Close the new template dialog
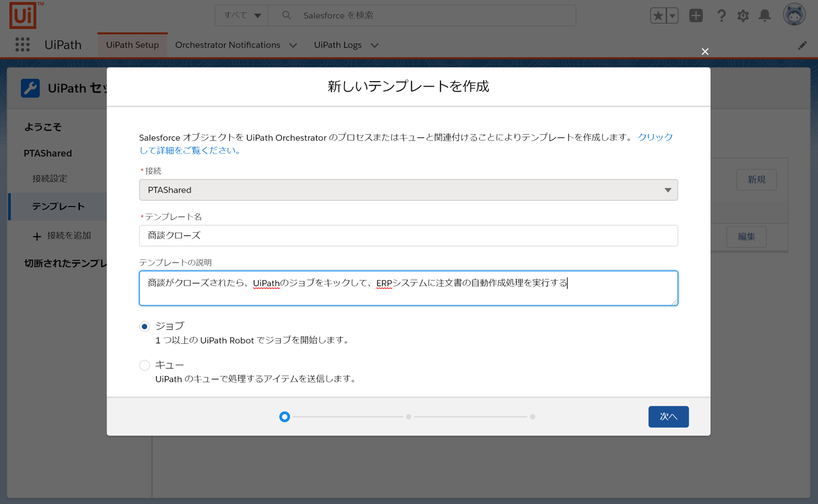 (705, 51)
